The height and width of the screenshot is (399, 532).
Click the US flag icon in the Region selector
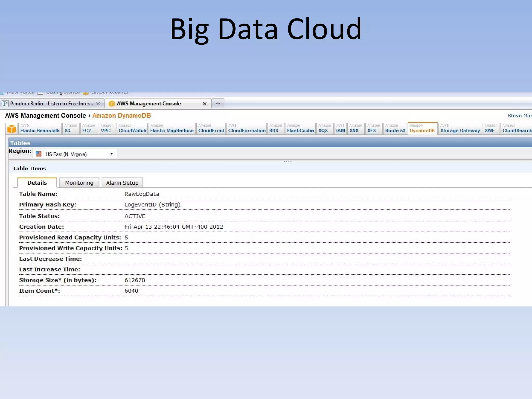click(38, 154)
